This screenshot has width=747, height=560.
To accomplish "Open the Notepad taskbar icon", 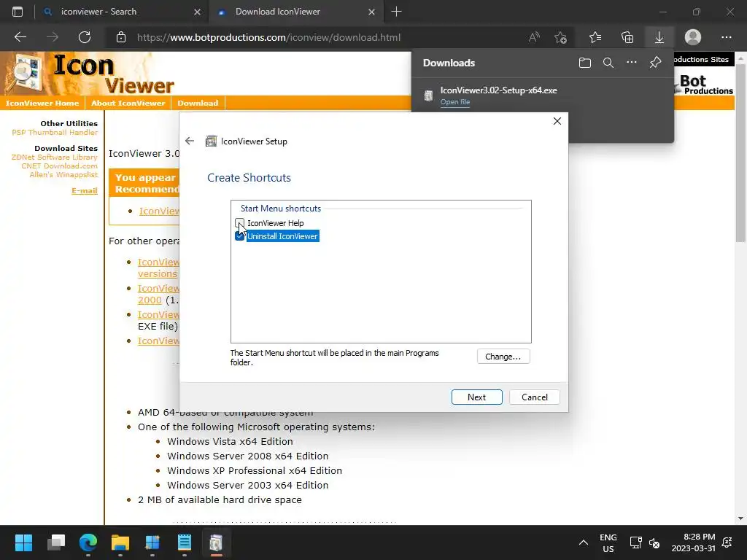I will [x=185, y=542].
